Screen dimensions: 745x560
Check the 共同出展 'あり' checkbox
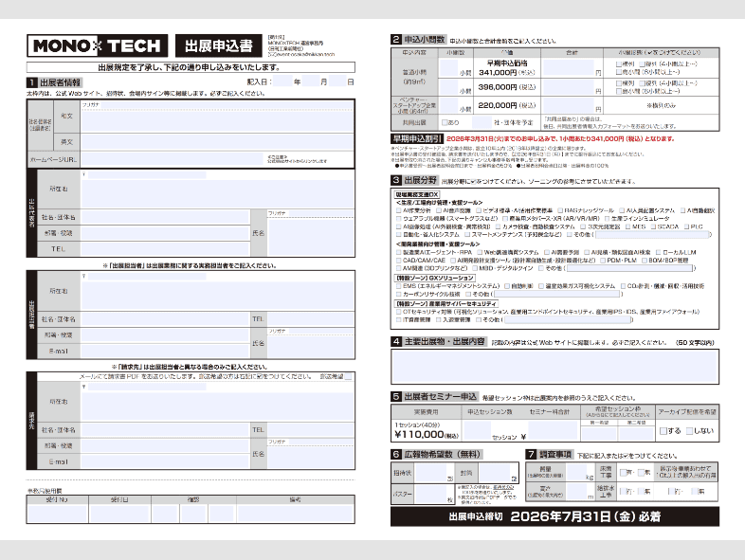443,122
